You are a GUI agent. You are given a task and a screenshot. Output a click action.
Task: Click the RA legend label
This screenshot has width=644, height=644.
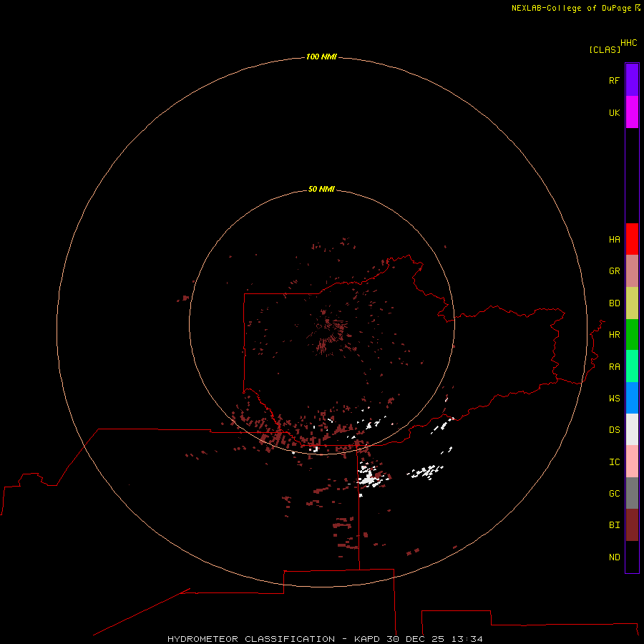point(614,367)
